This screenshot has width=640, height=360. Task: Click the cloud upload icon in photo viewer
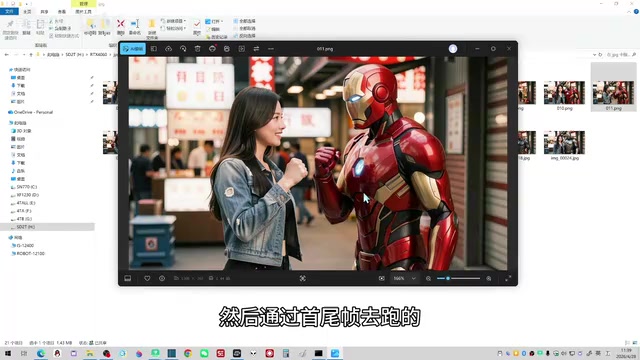point(168,49)
